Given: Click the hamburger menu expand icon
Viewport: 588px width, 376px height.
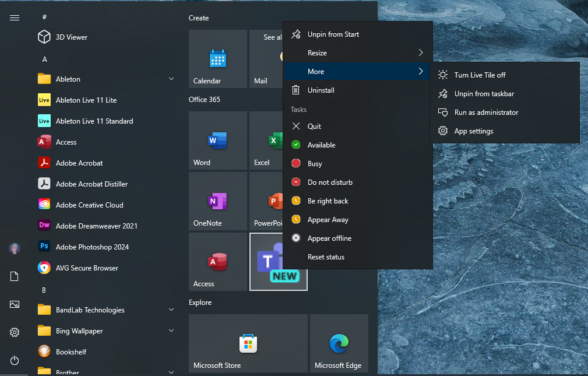Looking at the screenshot, I should coord(14,17).
